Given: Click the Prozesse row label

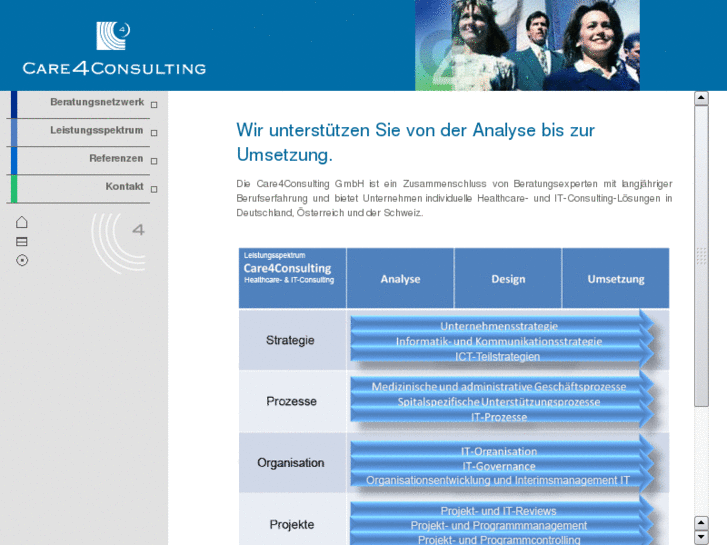Looking at the screenshot, I should pos(291,401).
